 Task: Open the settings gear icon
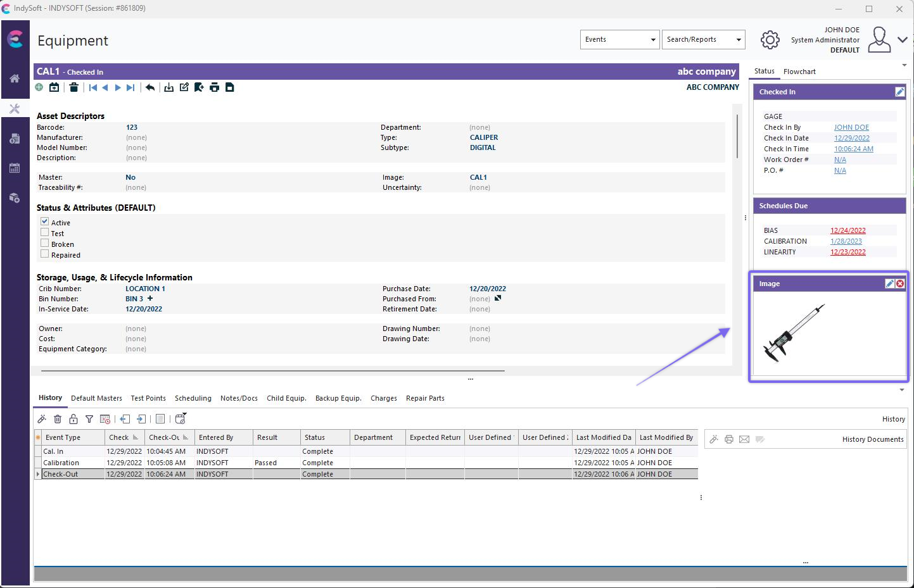770,40
